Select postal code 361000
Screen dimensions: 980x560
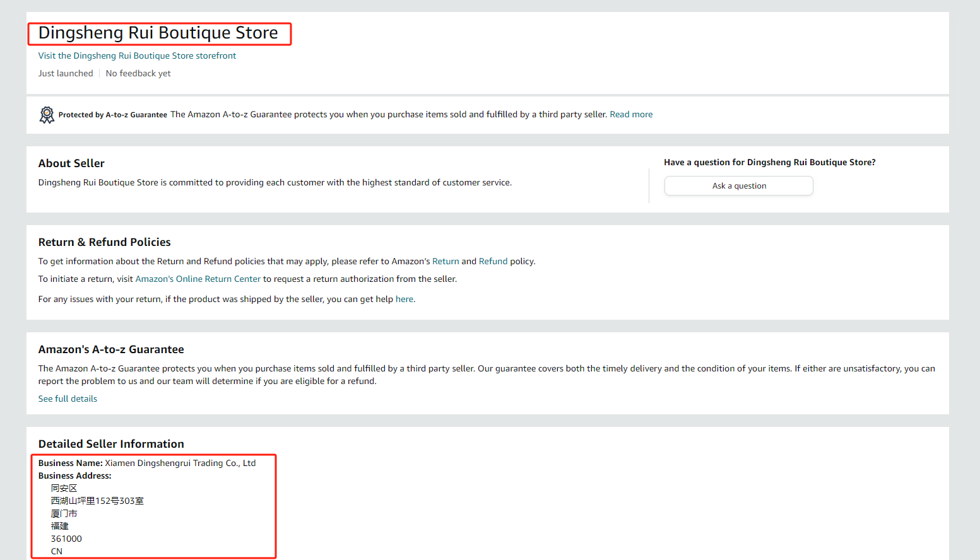click(x=66, y=539)
